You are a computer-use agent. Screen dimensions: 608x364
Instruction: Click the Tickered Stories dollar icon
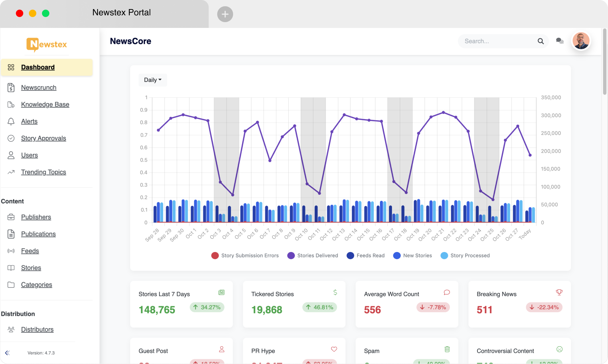[x=335, y=292]
